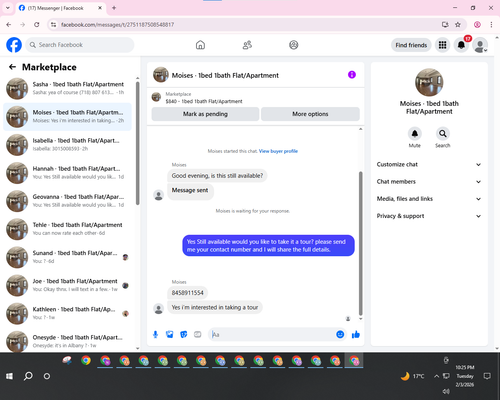The height and width of the screenshot is (400, 500).
Task: Open Windows taskbar search
Action: (28, 376)
